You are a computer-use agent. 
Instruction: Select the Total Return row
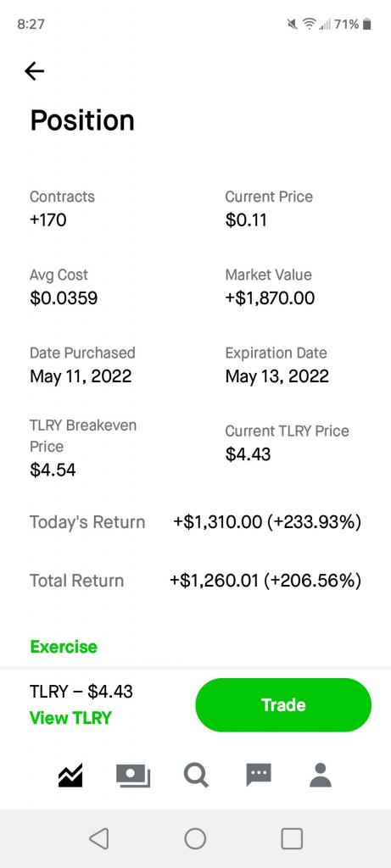(x=195, y=581)
